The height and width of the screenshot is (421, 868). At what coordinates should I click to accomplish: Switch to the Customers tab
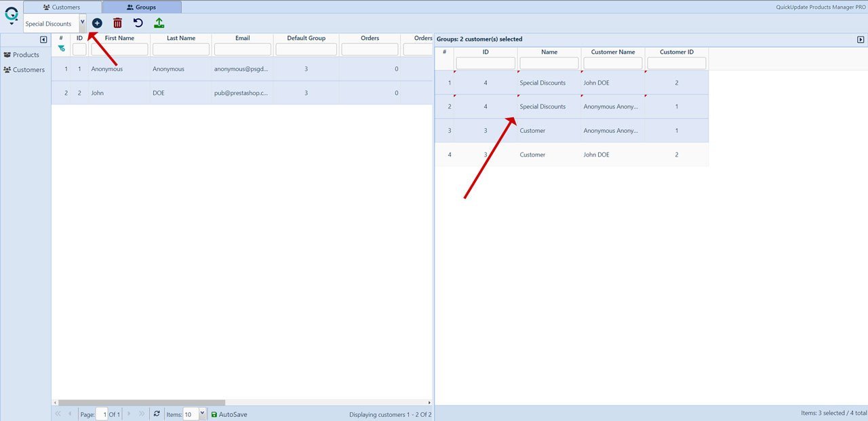click(x=62, y=7)
